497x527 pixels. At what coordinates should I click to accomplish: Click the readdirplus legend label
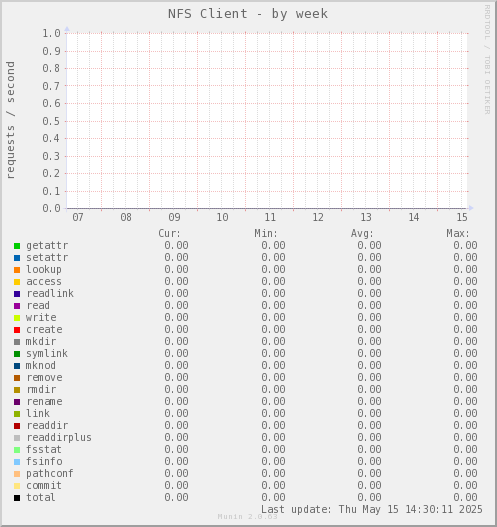59,438
